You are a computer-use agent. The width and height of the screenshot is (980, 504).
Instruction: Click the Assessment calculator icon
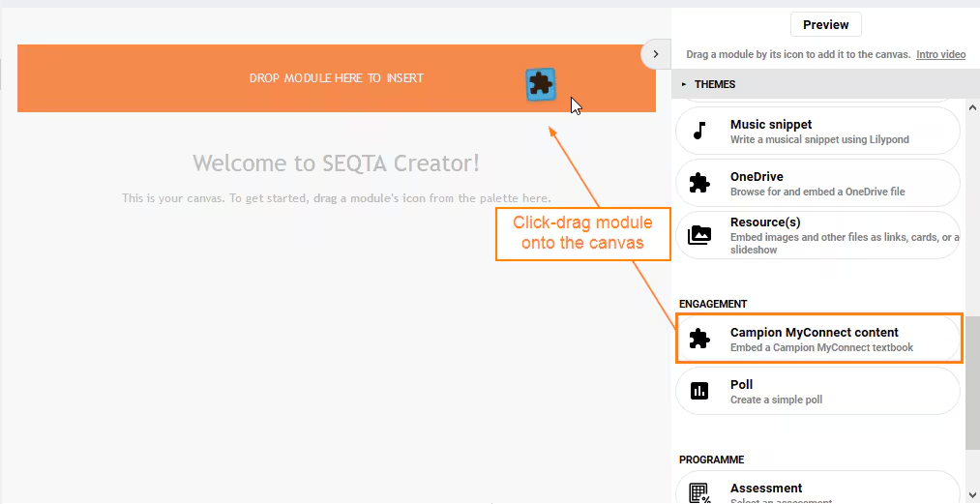(x=699, y=492)
